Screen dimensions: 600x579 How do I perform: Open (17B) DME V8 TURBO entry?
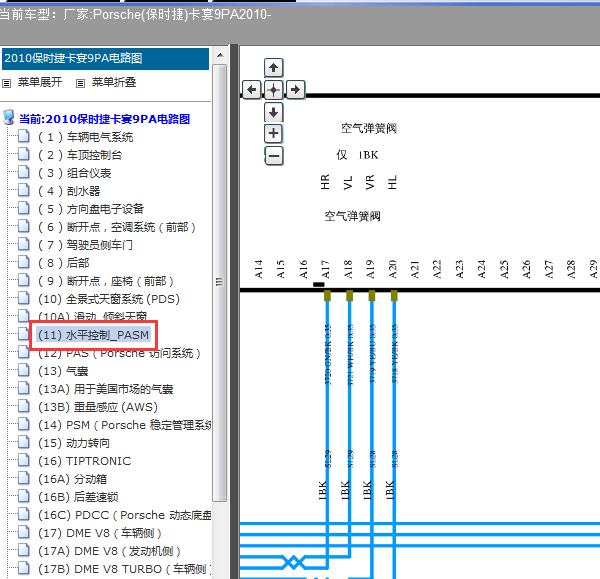click(125, 569)
